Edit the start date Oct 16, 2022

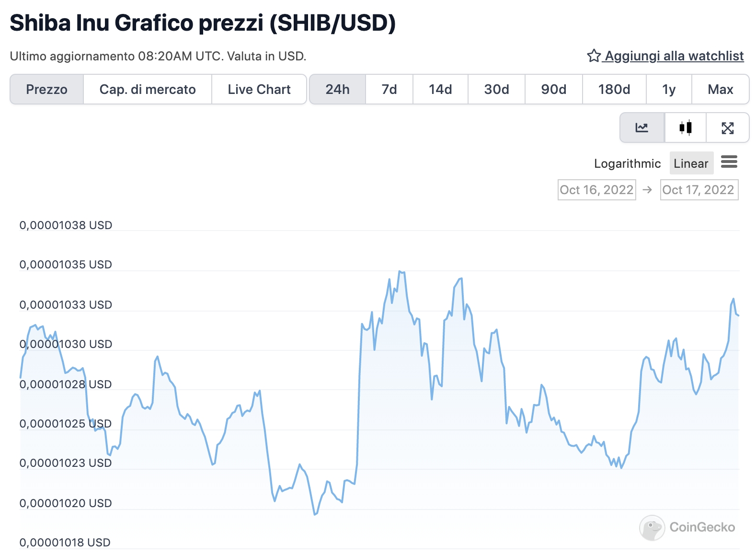click(596, 190)
